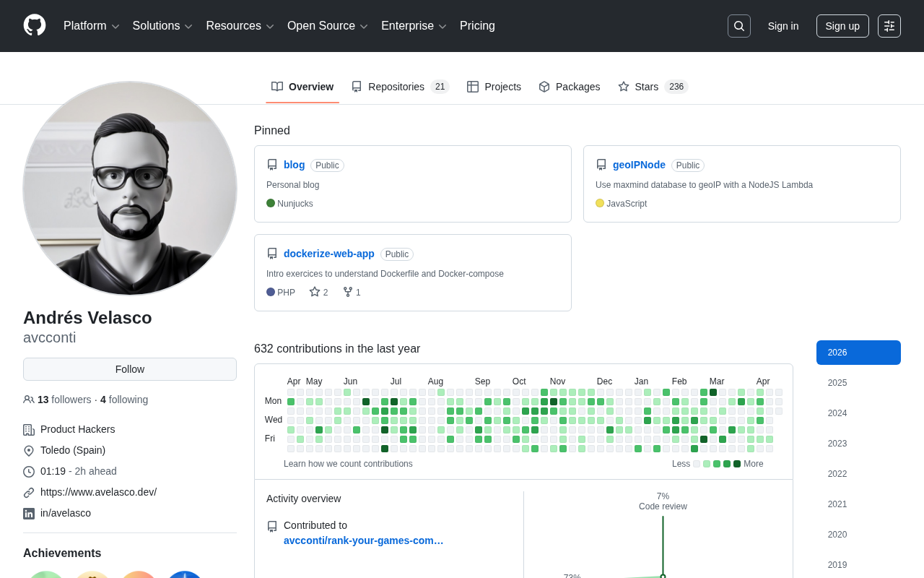Open the 13 followers list
Viewport: 924px width, 578px height.
pos(64,400)
